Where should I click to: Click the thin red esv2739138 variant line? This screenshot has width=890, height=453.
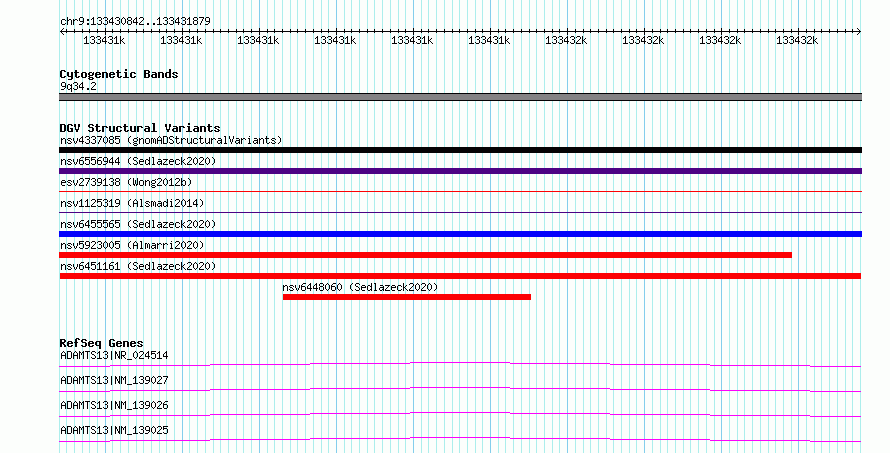point(460,192)
